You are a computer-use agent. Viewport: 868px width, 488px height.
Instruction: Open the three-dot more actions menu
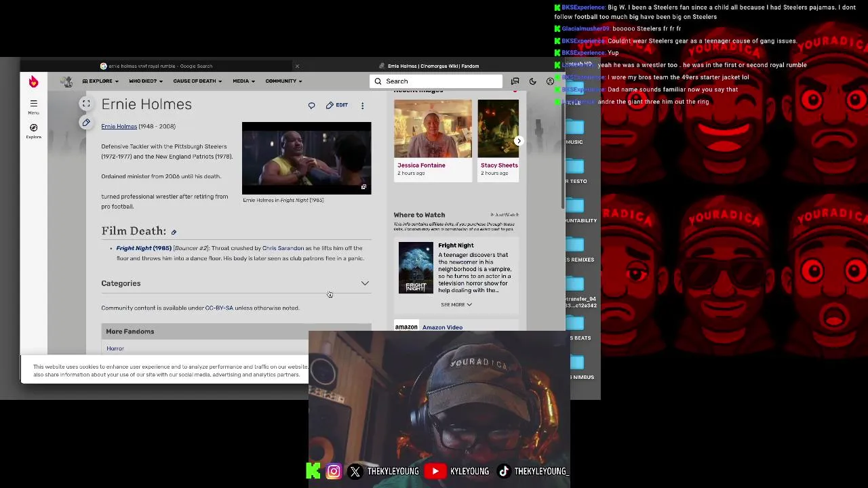[362, 106]
